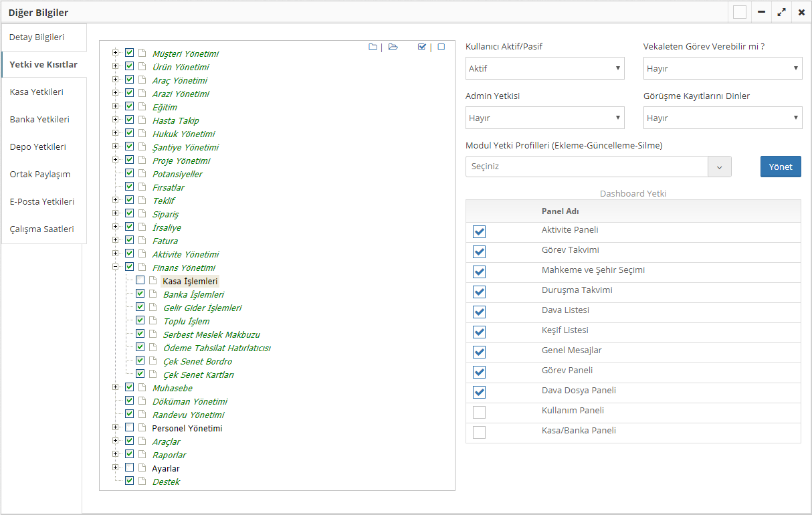Click the collapse-all closed folder icon
Screen dimensions: 812x515
click(x=373, y=47)
